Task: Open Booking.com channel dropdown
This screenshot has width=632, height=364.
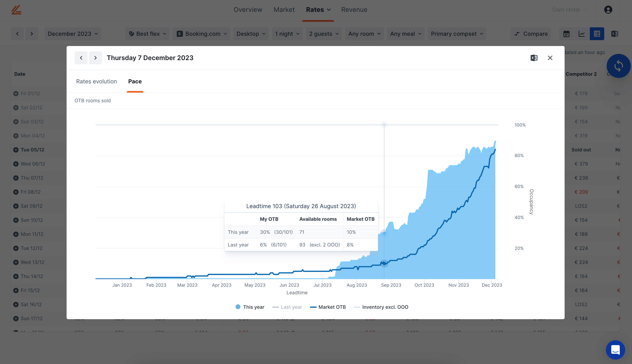Action: tap(201, 34)
